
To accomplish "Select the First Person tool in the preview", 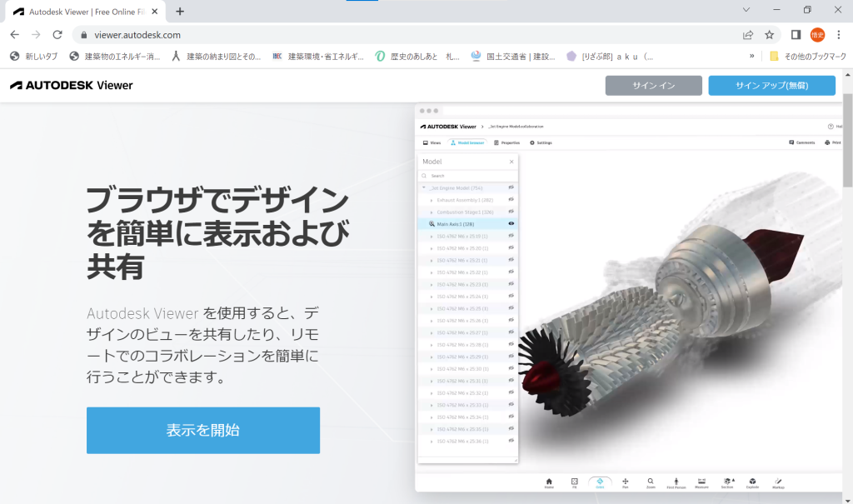I will (676, 483).
